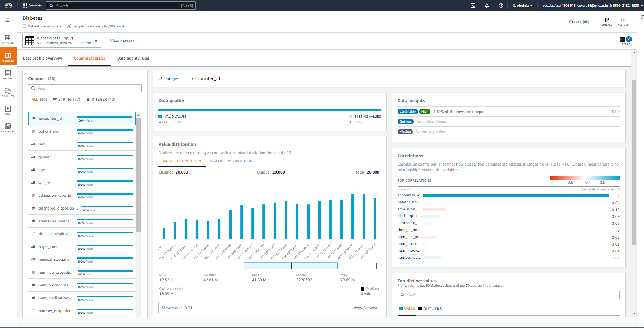The height and width of the screenshot is (328, 644).
Task: Launch the CloudShell icon
Action: click(473, 6)
